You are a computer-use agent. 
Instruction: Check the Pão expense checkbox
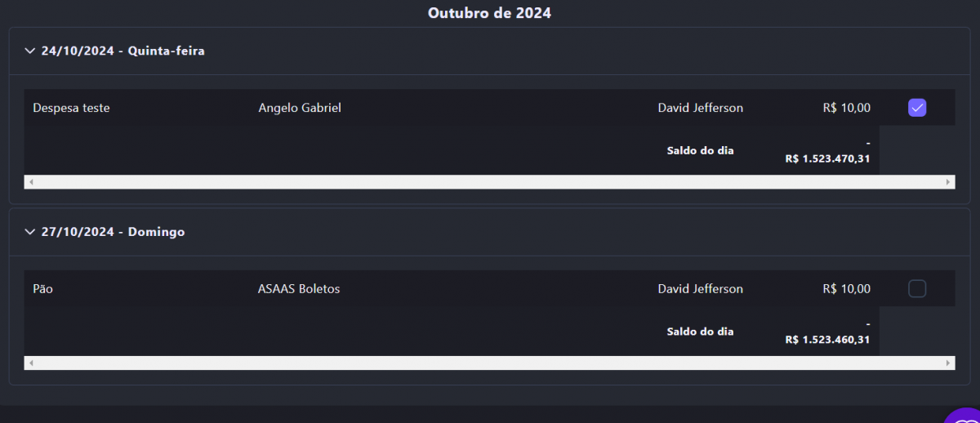pos(917,289)
